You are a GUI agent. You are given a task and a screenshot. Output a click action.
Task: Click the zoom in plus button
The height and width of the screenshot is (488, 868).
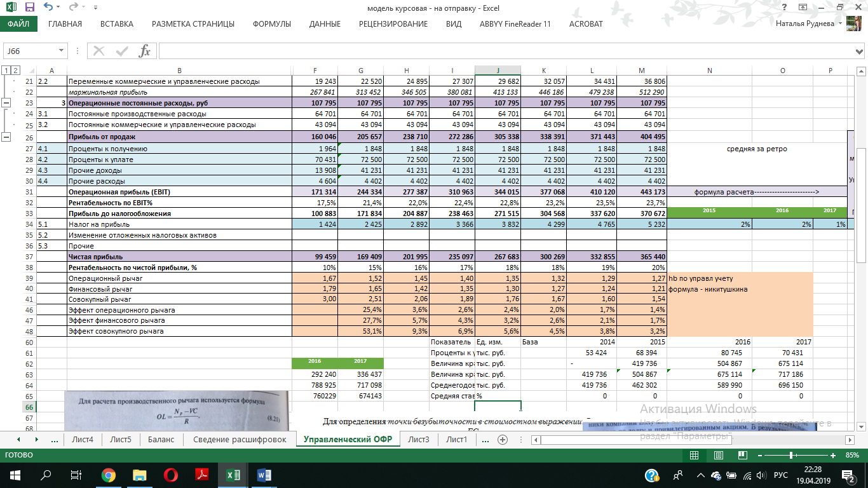pos(832,455)
